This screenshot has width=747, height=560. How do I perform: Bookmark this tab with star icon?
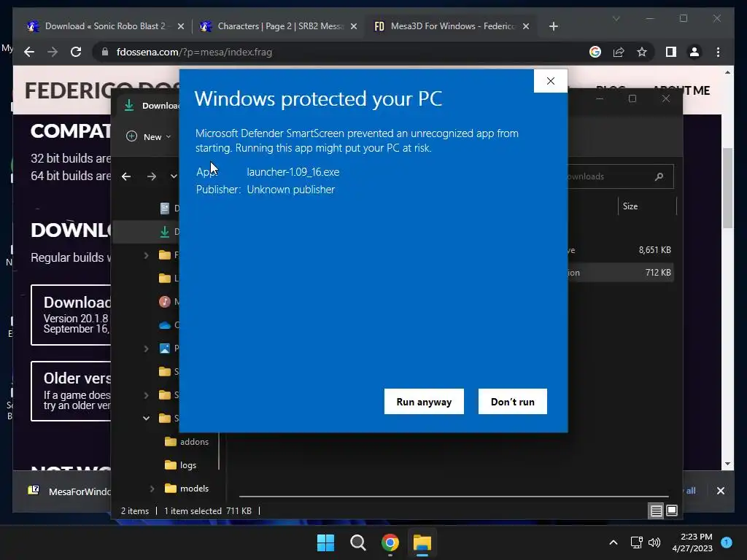click(642, 52)
